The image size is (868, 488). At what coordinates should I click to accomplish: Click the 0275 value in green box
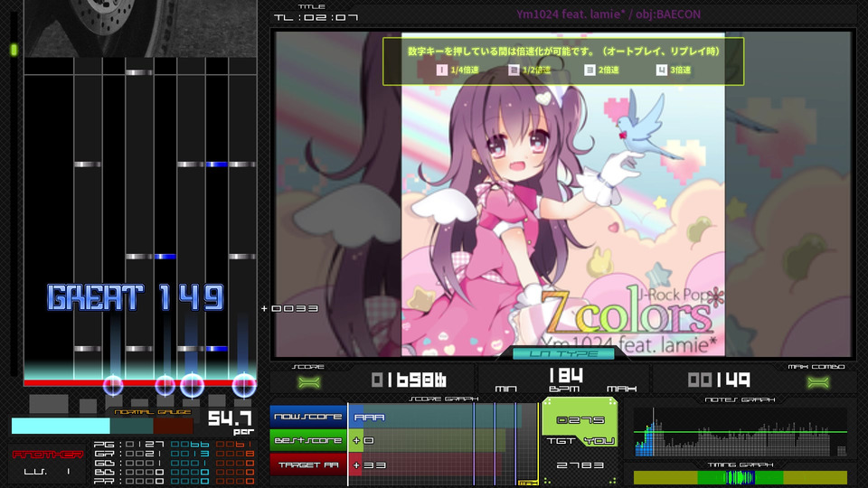pos(580,420)
